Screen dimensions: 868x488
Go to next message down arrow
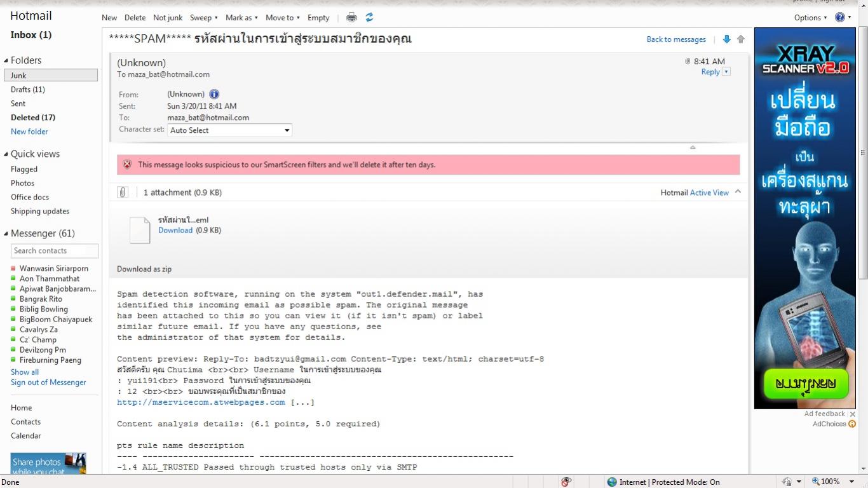727,39
